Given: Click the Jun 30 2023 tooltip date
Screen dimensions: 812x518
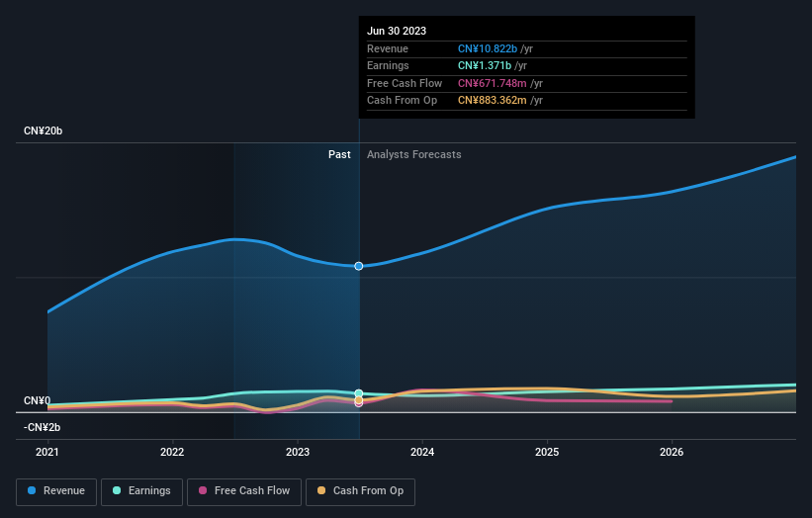Looking at the screenshot, I should 397,31.
